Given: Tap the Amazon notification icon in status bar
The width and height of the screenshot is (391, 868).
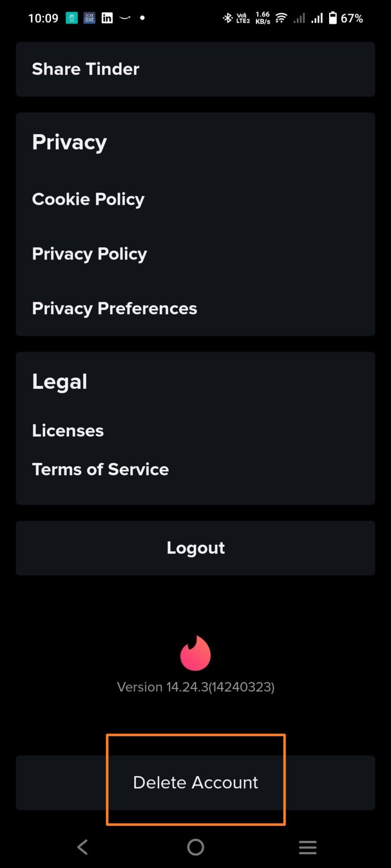Looking at the screenshot, I should pos(125,18).
